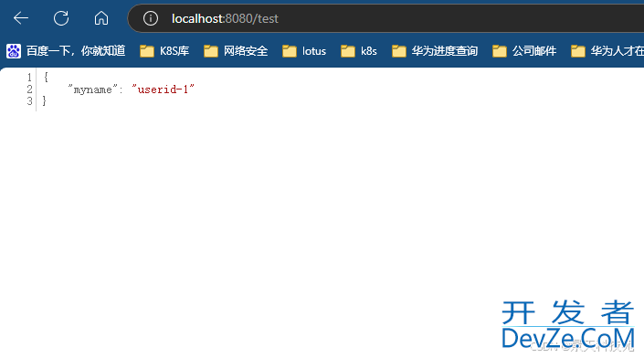Select line number 3 in the gutter

coord(29,101)
